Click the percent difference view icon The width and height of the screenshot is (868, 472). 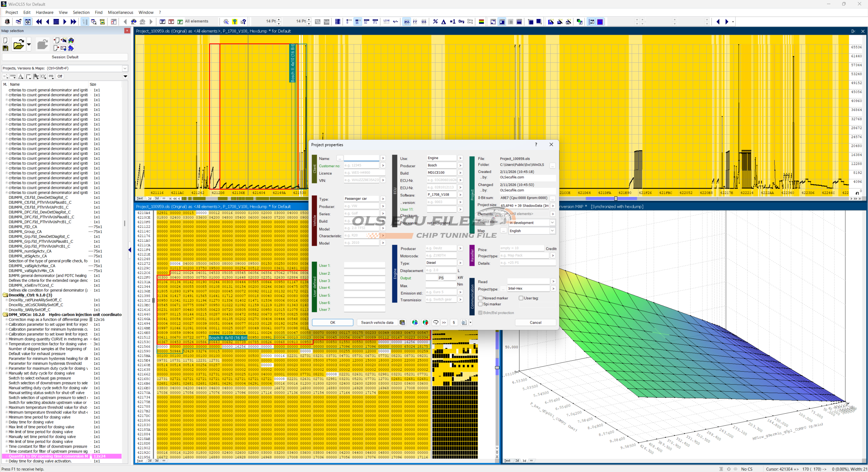[x=435, y=22]
